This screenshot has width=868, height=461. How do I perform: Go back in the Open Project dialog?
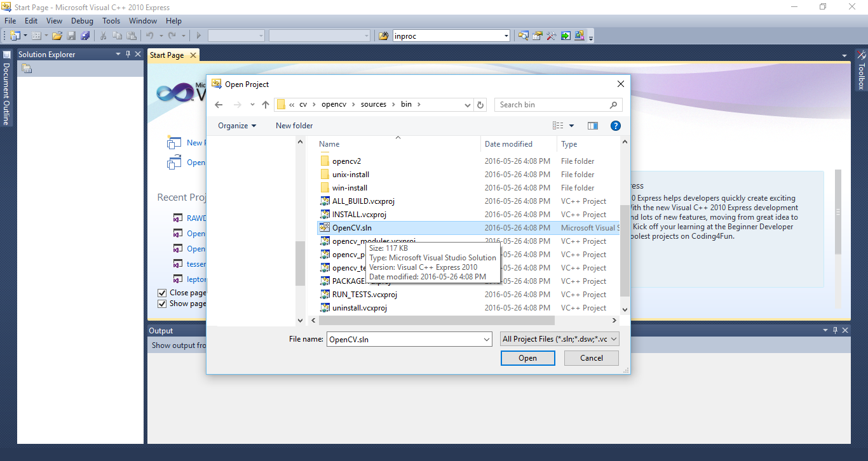tap(219, 105)
